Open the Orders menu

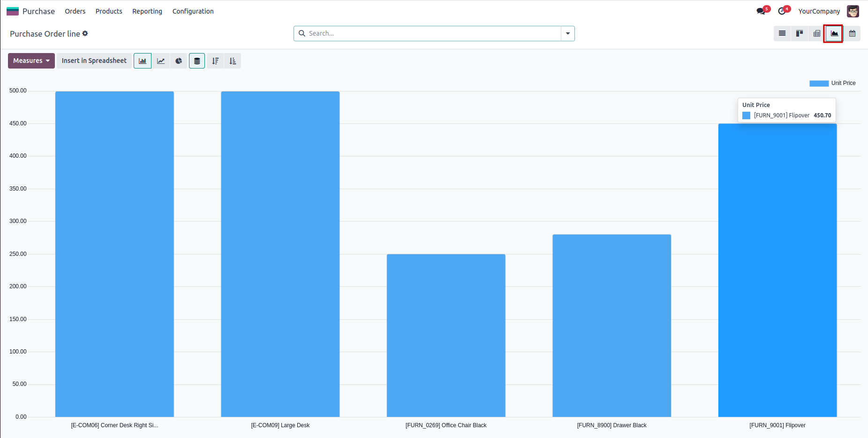[x=75, y=11]
